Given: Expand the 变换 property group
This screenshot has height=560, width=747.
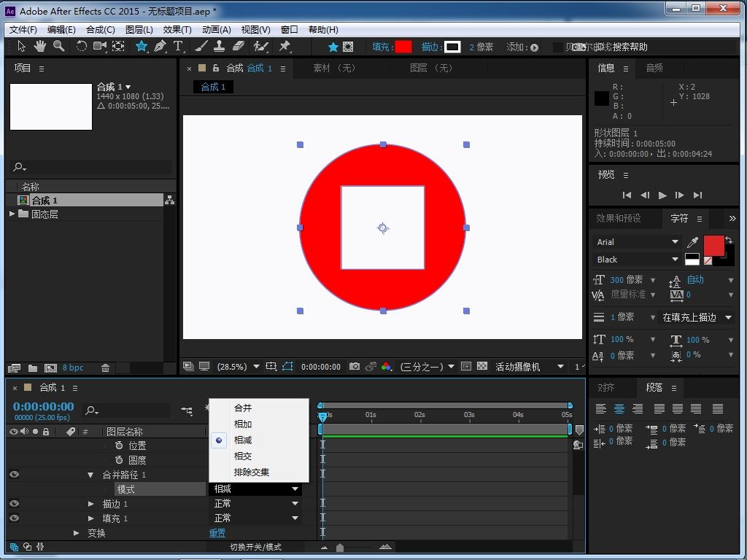Looking at the screenshot, I should pos(77,533).
